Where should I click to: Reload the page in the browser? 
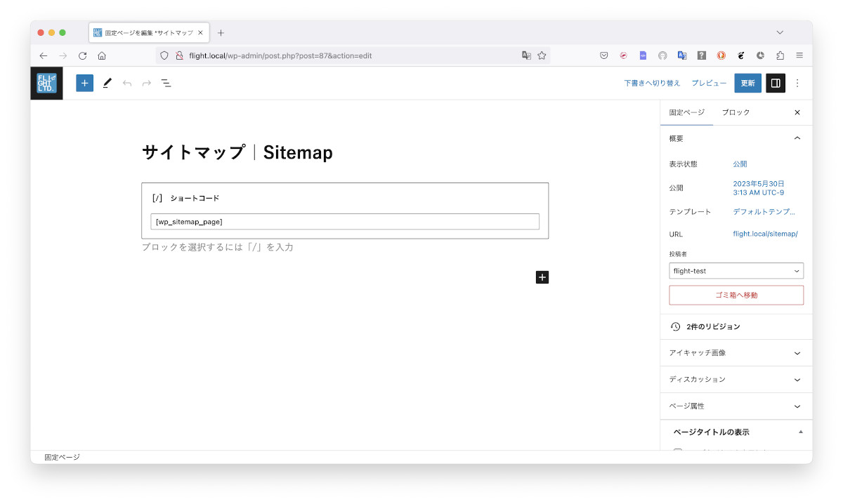pos(82,55)
